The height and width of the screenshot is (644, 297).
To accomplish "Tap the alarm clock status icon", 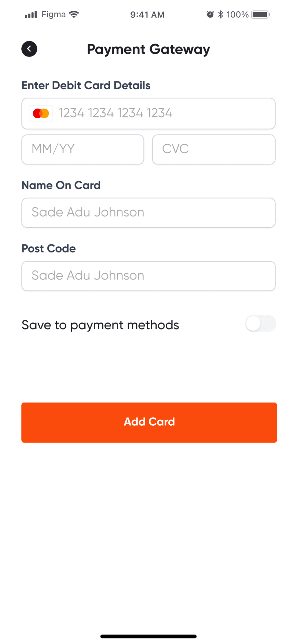I will coord(210,15).
